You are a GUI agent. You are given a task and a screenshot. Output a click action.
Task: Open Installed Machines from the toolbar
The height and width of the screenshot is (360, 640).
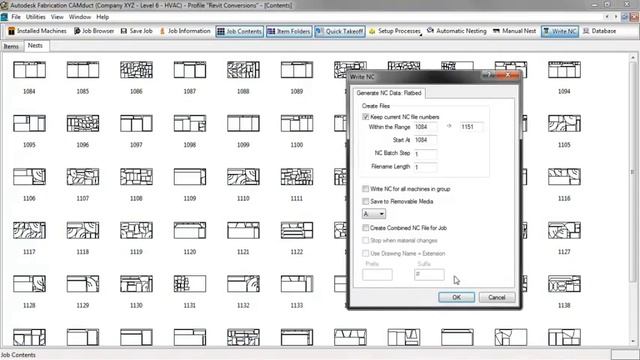coord(37,31)
